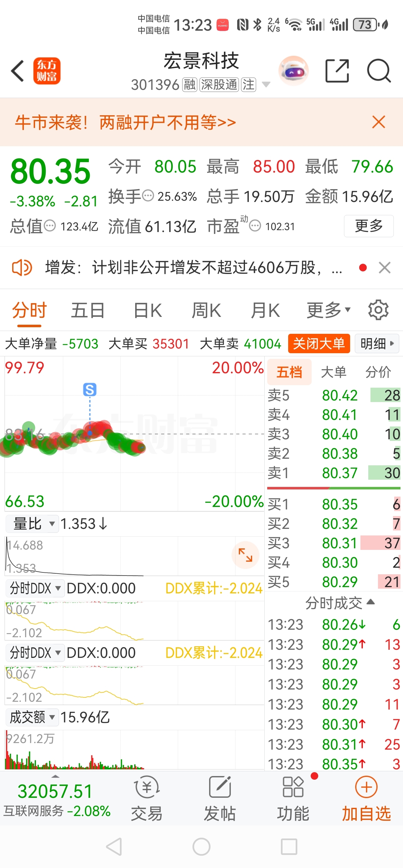Viewport: 403px width, 868px height.
Task: Open the 明细 big order details
Action: coord(377,344)
